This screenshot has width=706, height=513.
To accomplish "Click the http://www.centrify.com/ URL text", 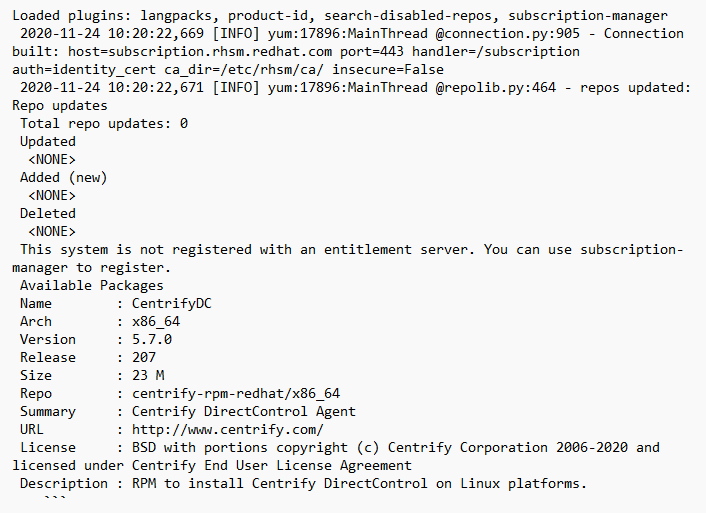I will [x=227, y=430].
